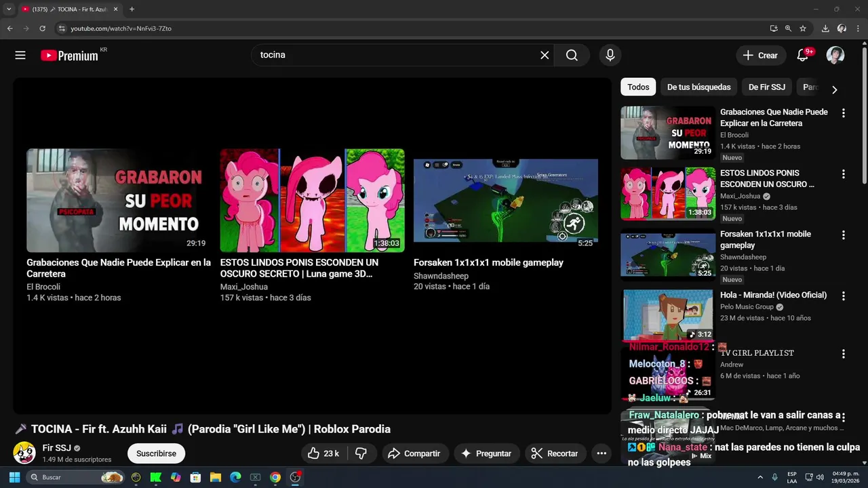Open more actions (three dots) under video
Image resolution: width=868 pixels, height=488 pixels.
click(601, 453)
